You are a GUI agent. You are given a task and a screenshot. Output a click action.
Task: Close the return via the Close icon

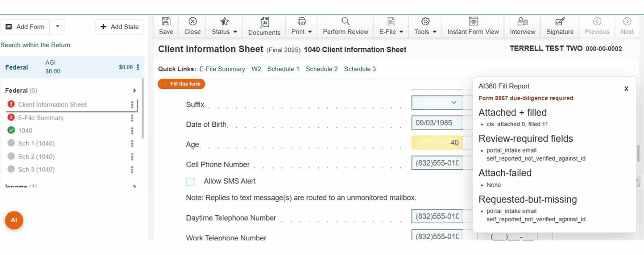[192, 26]
